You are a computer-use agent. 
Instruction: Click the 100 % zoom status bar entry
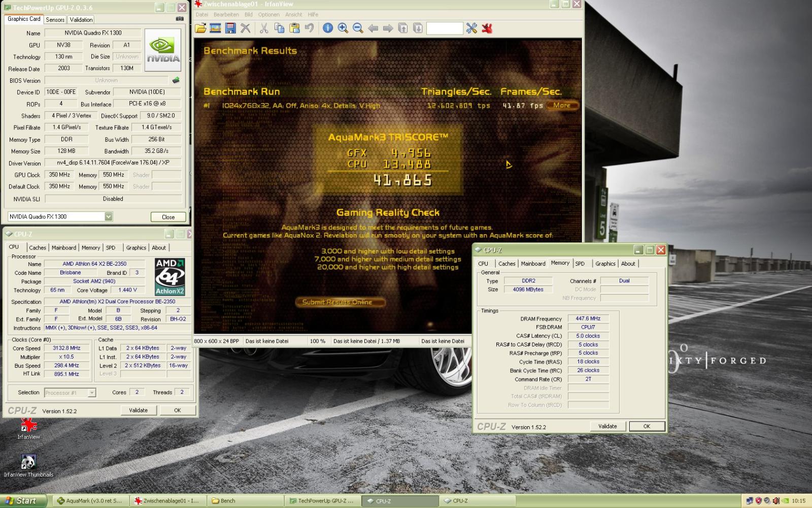(317, 341)
